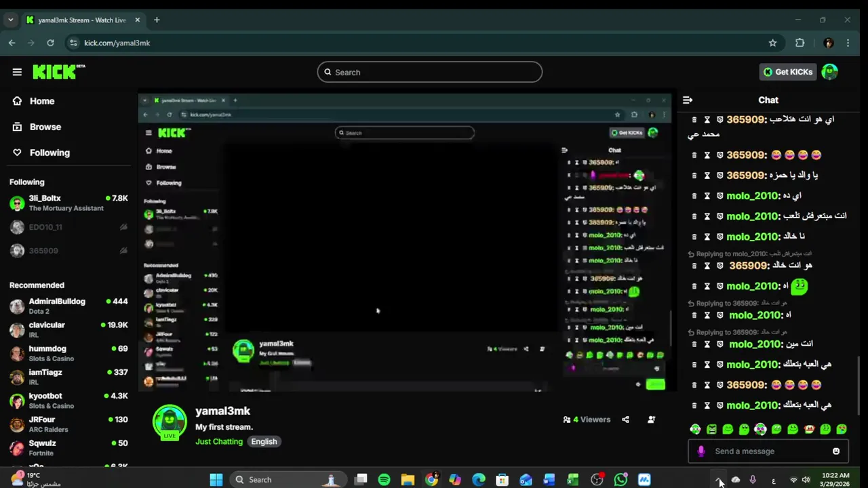View site information icon in address bar
Image resolution: width=868 pixels, height=488 pixels.
click(74, 43)
